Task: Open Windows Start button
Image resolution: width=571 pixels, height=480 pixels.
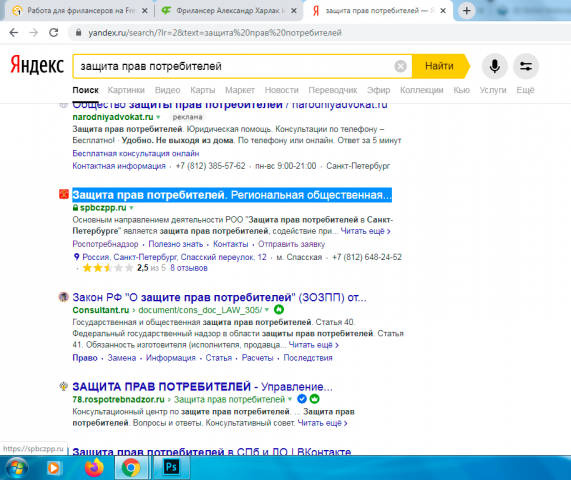Action: [16, 468]
